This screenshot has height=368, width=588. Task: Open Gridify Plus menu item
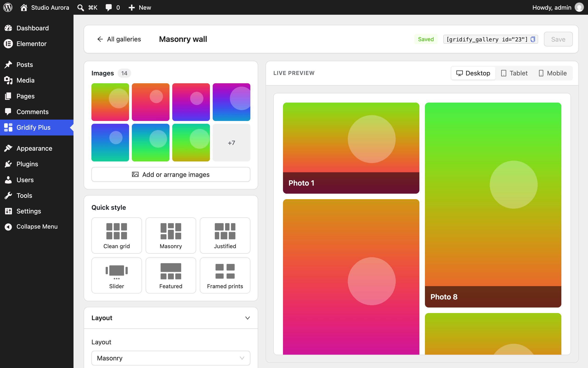tap(37, 127)
